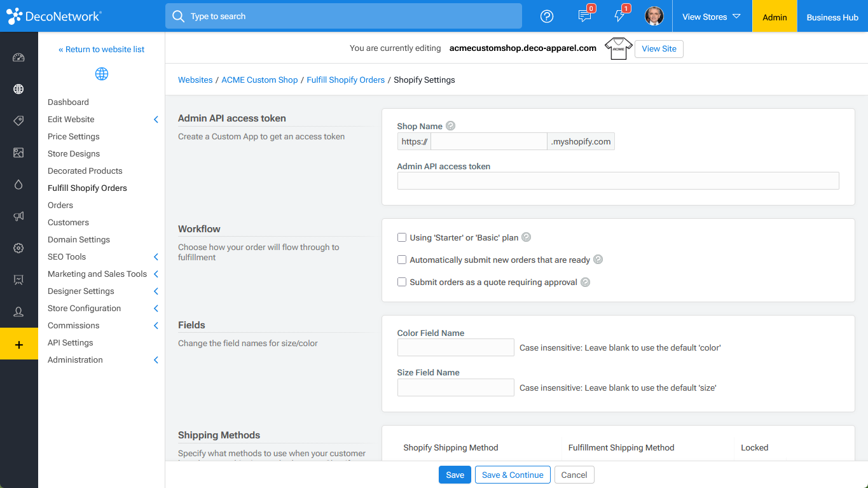Screen dimensions: 868x488
Task: Follow the Return to website list link
Action: 102,49
